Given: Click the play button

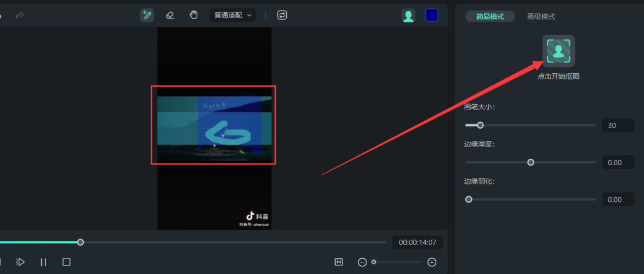Looking at the screenshot, I should coord(20,262).
